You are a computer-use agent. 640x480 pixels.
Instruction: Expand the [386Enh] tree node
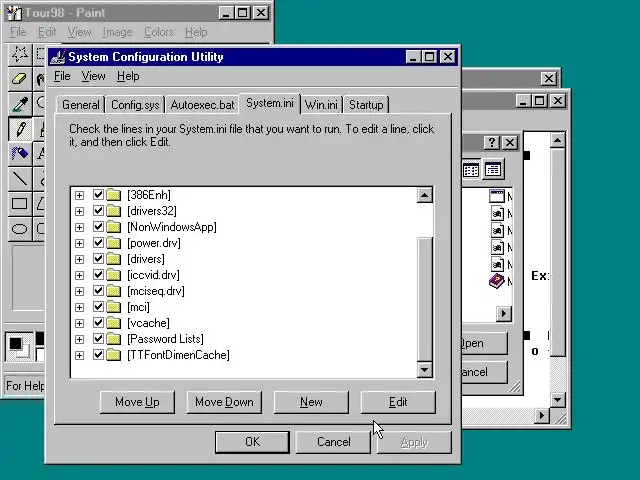coord(79,195)
